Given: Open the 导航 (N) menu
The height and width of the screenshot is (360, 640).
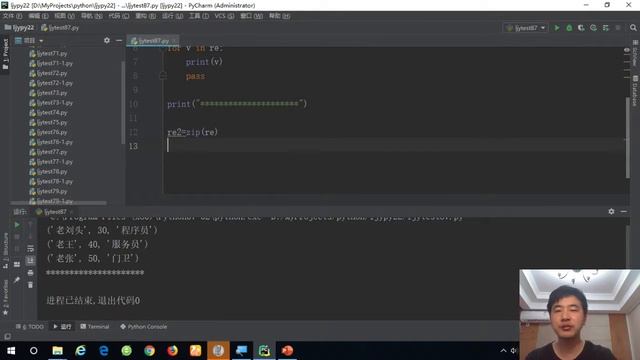Looking at the screenshot, I should click(x=91, y=16).
